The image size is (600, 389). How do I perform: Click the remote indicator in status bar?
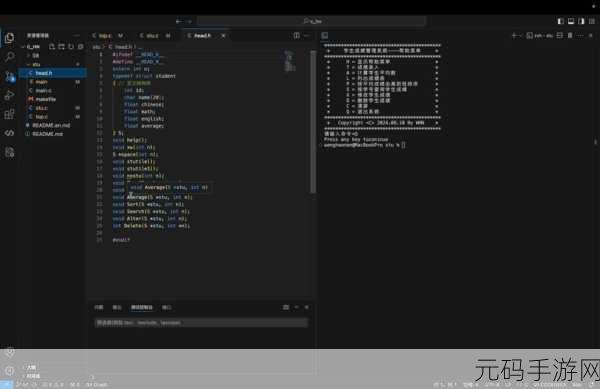[x=7, y=385]
